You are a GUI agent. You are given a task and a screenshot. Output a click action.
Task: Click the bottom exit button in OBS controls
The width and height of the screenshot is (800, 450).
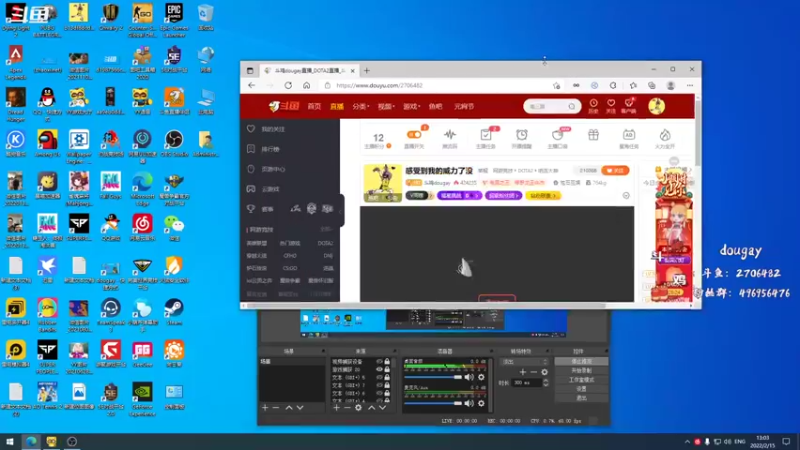pos(581,398)
